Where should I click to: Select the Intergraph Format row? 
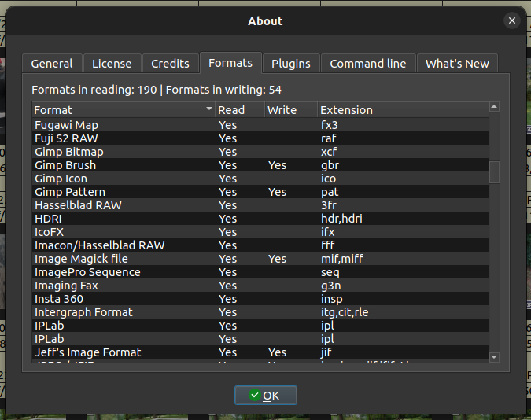[x=260, y=312]
